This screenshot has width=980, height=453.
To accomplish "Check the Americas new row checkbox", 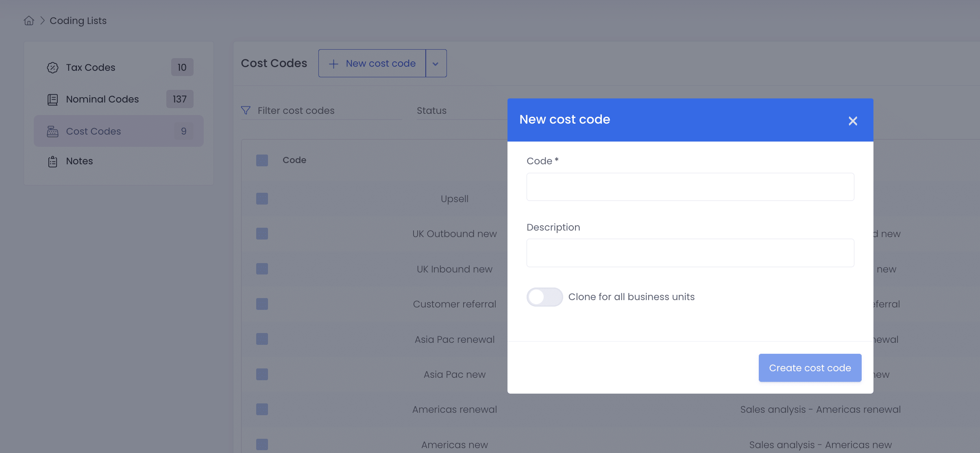I will 262,444.
